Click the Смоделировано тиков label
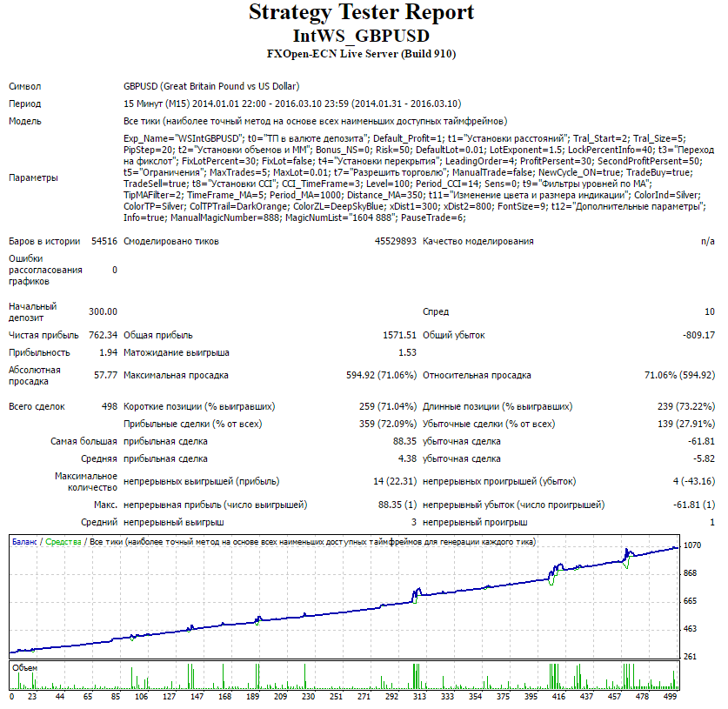The height and width of the screenshot is (709, 728). tap(170, 242)
